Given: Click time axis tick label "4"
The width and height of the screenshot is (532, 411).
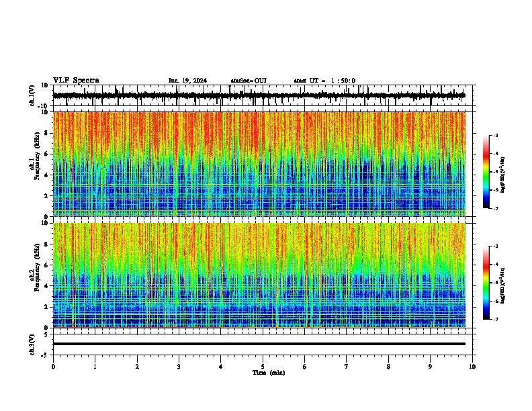Looking at the screenshot, I should (x=221, y=367).
